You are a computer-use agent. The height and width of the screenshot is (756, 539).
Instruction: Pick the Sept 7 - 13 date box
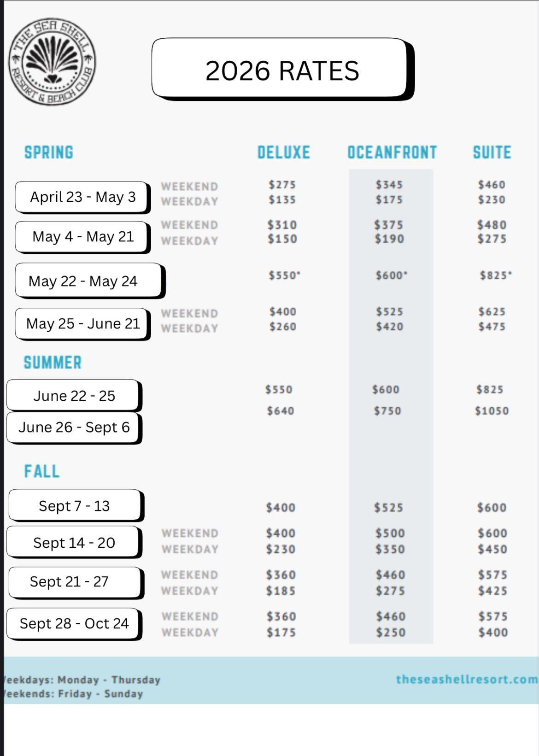[x=76, y=506]
